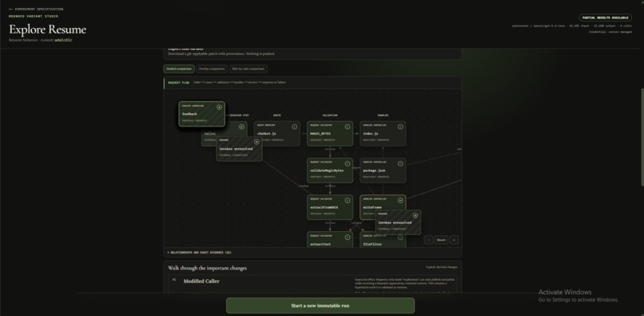This screenshot has height=316, width=644.
Task: Click the circle icon on MAGIC_BYTES node
Action: (348, 126)
